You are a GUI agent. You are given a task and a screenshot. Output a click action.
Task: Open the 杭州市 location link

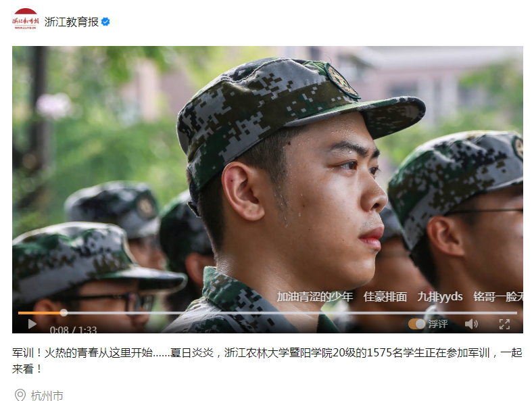click(47, 396)
